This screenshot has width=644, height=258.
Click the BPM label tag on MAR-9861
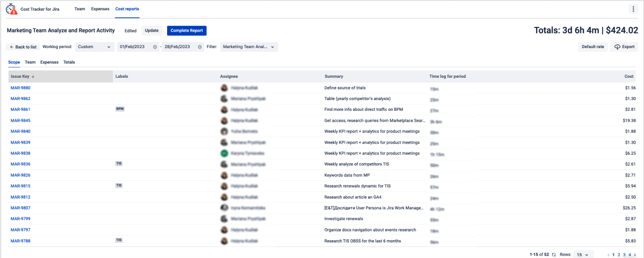120,109
